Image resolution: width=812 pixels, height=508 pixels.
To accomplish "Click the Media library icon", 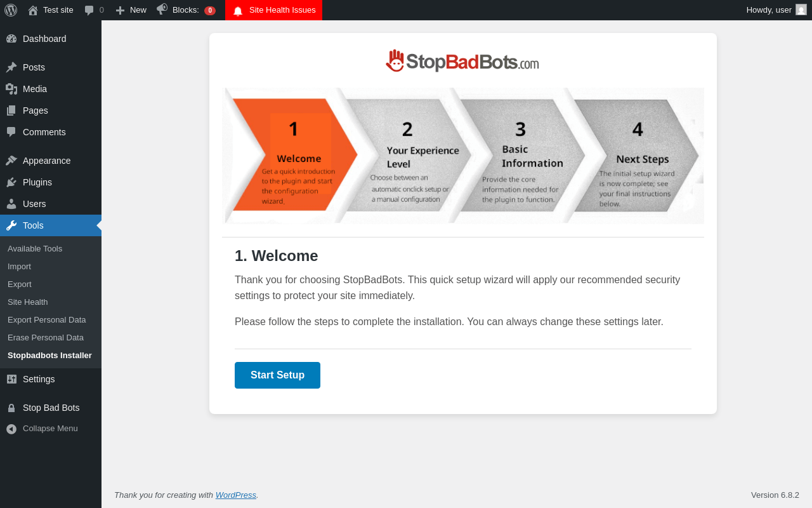I will (x=11, y=89).
